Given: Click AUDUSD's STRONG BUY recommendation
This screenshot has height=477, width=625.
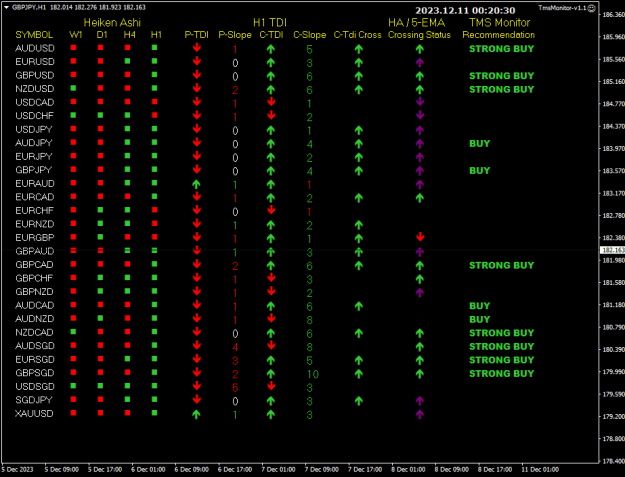Looking at the screenshot, I should (x=501, y=49).
